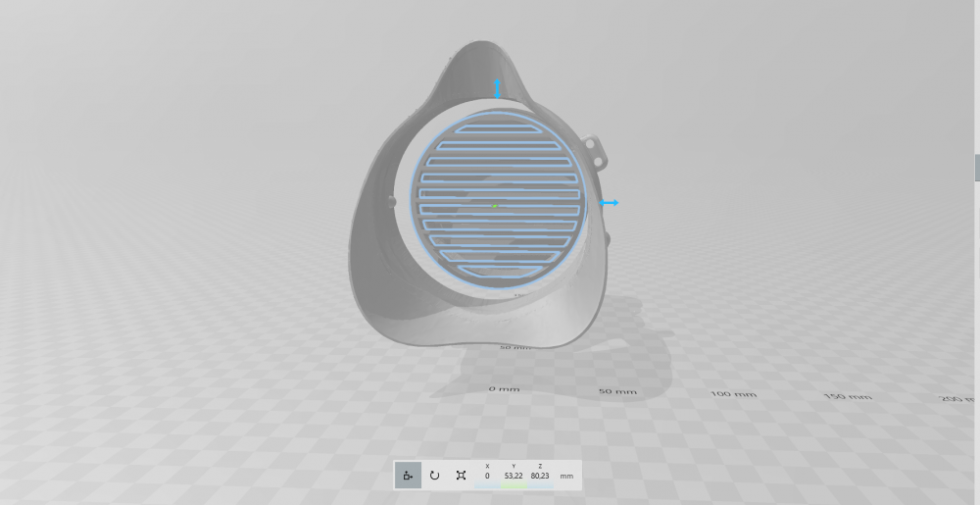Click the green center point on grill

pyautogui.click(x=494, y=205)
